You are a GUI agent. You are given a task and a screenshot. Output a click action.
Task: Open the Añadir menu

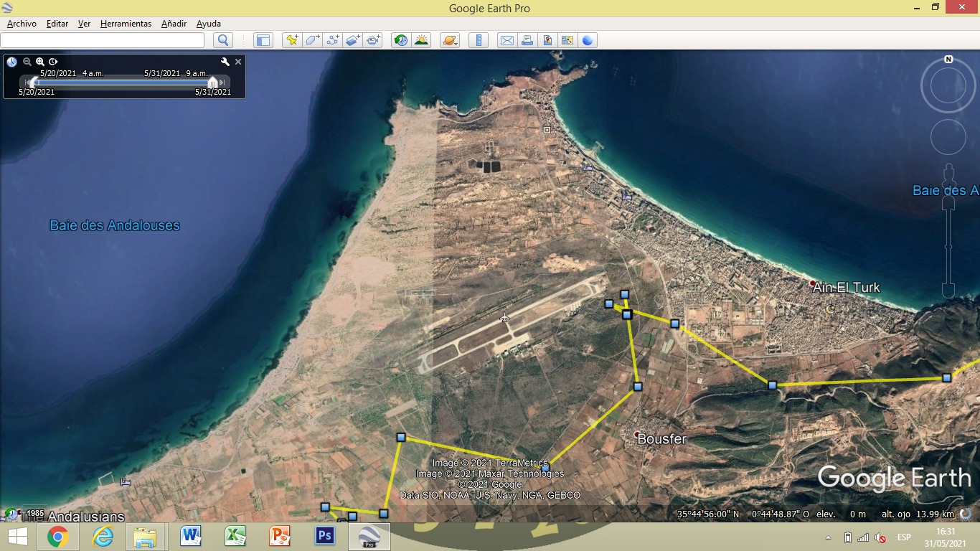174,24
